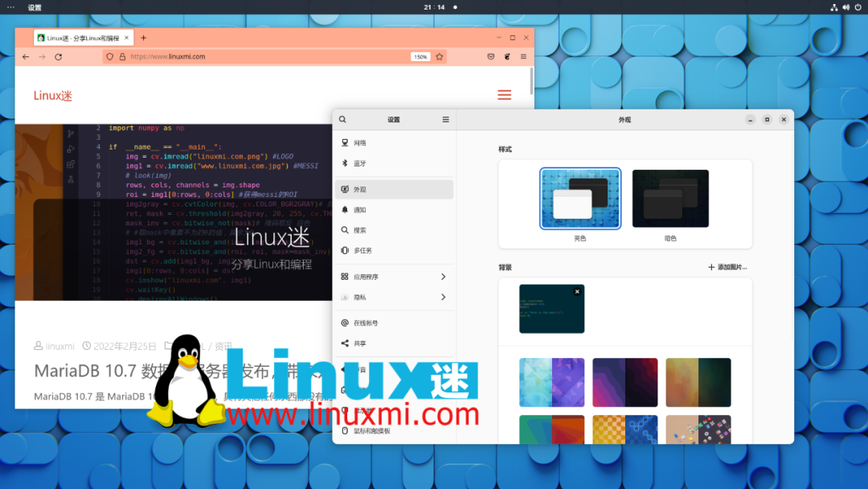Image resolution: width=868 pixels, height=489 pixels.
Task: Click the clock 21:14 in top bar
Action: click(434, 7)
